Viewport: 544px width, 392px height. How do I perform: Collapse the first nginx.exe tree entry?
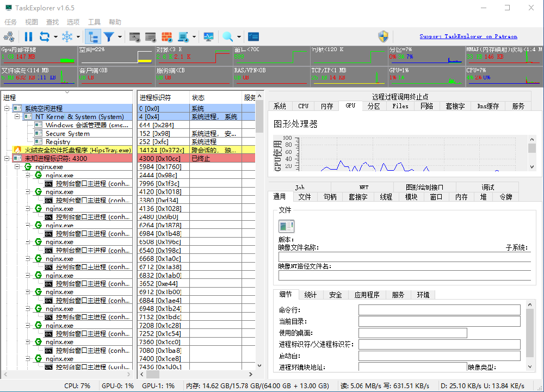click(x=18, y=167)
